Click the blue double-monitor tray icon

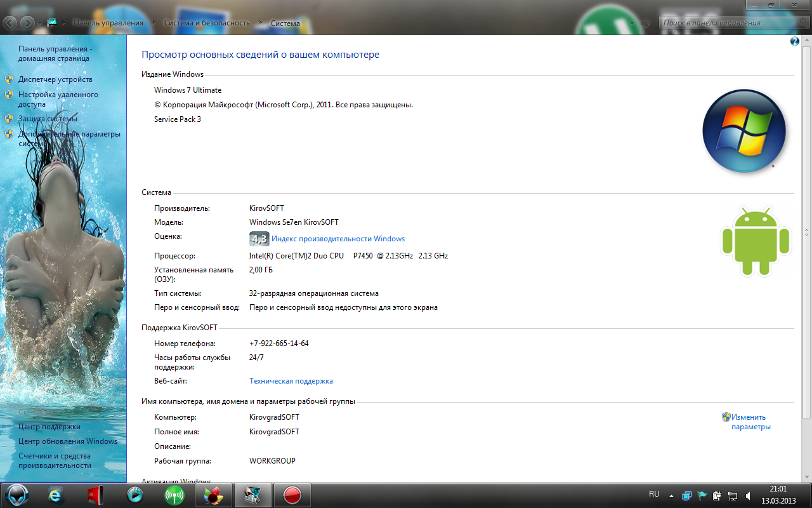(x=687, y=495)
